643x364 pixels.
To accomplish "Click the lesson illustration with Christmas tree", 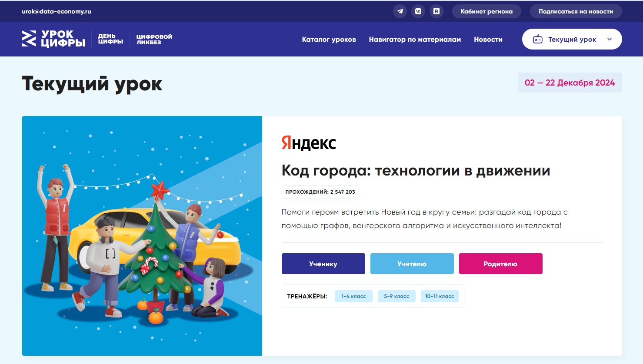I will coord(142,236).
